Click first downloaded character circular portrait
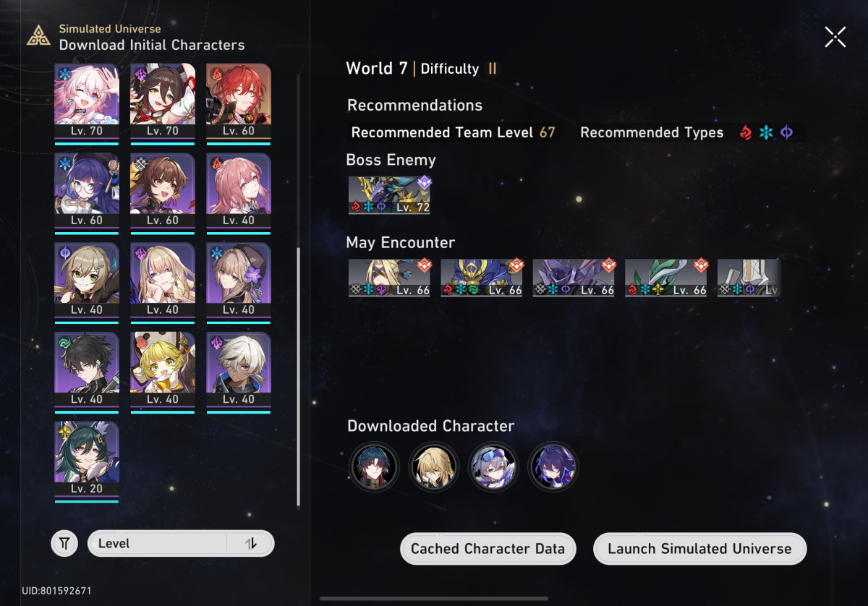Viewport: 868px width, 606px height. click(x=374, y=466)
